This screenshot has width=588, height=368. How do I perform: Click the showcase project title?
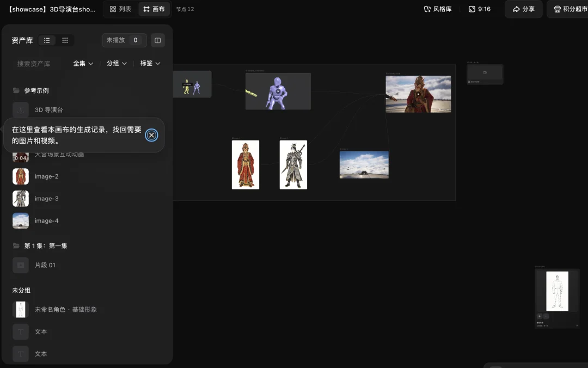(x=52, y=9)
